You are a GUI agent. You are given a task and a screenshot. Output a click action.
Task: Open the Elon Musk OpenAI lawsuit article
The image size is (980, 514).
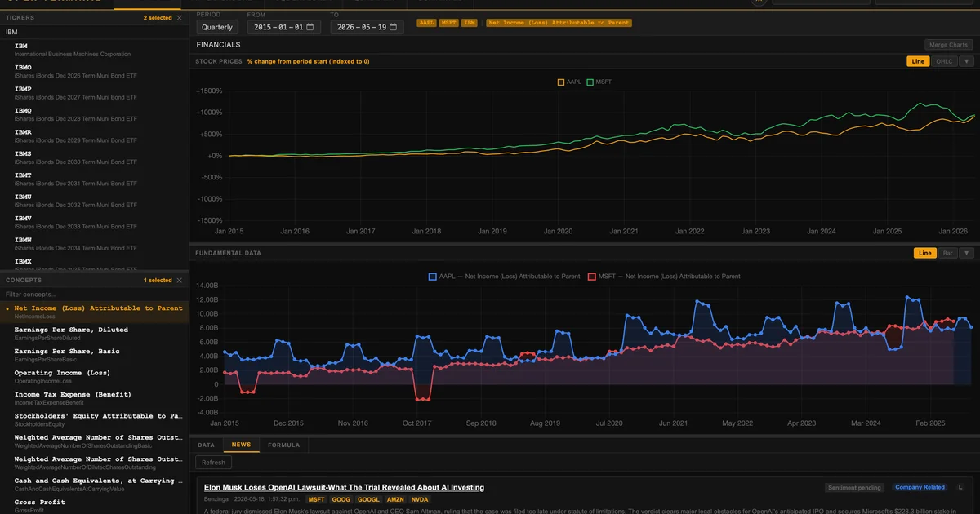(x=344, y=487)
